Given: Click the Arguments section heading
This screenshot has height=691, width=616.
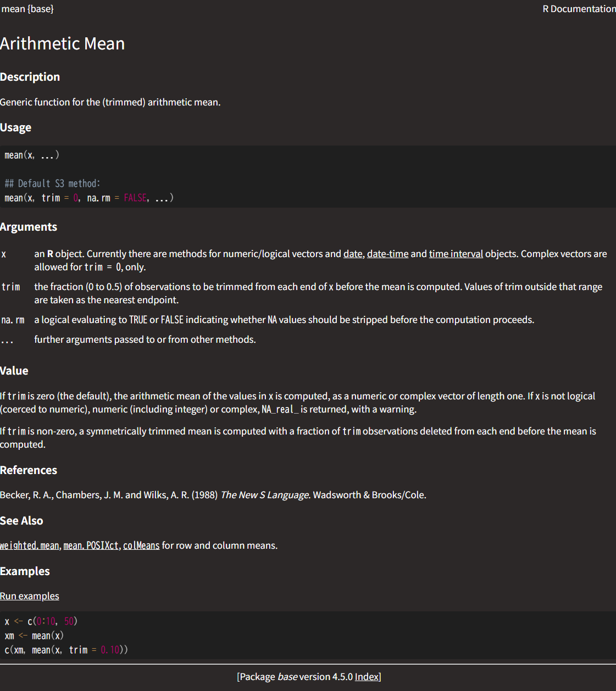Looking at the screenshot, I should [29, 227].
